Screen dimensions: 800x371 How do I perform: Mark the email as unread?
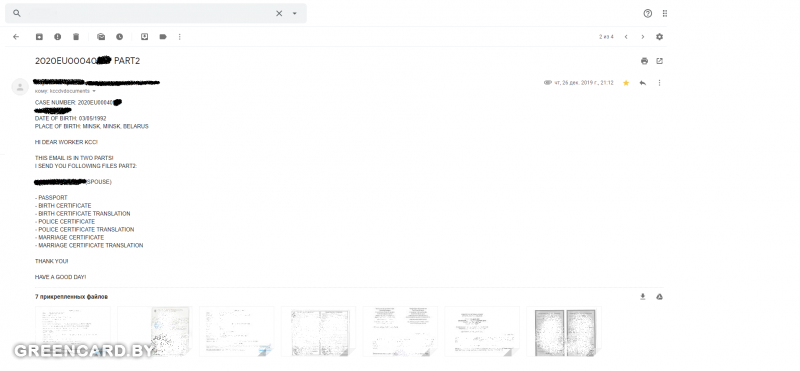[101, 37]
